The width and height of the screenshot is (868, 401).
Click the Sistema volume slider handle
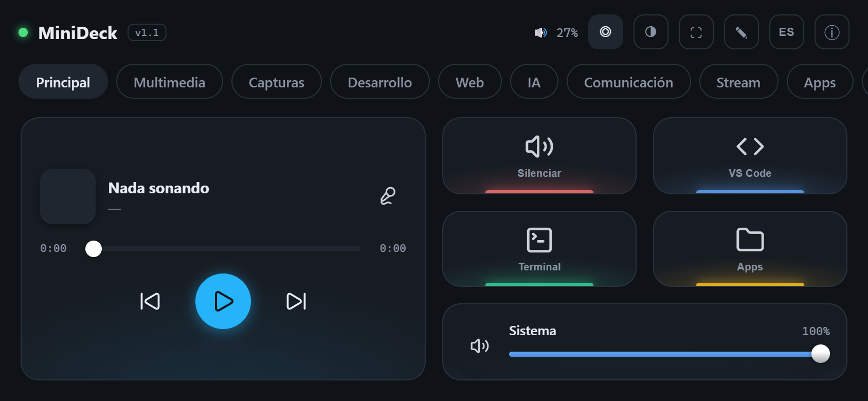(x=821, y=354)
